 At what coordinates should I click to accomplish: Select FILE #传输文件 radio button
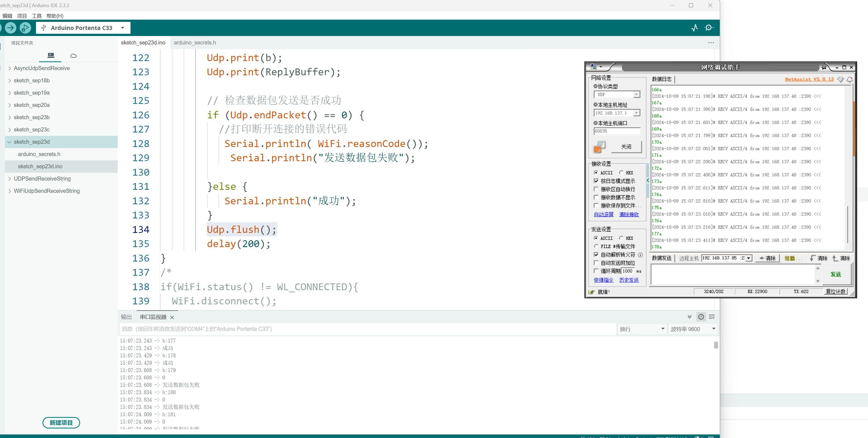point(596,247)
